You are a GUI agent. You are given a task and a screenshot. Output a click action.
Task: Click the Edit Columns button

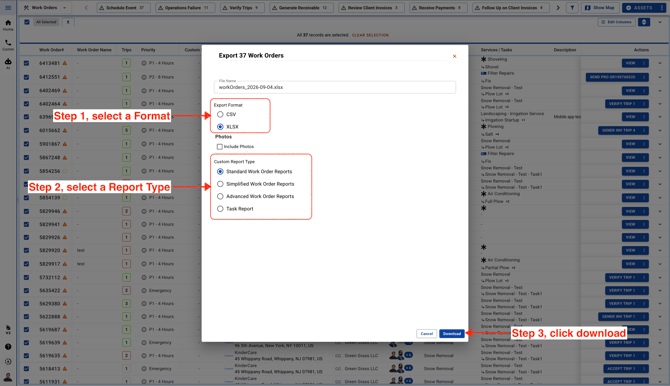pos(616,22)
